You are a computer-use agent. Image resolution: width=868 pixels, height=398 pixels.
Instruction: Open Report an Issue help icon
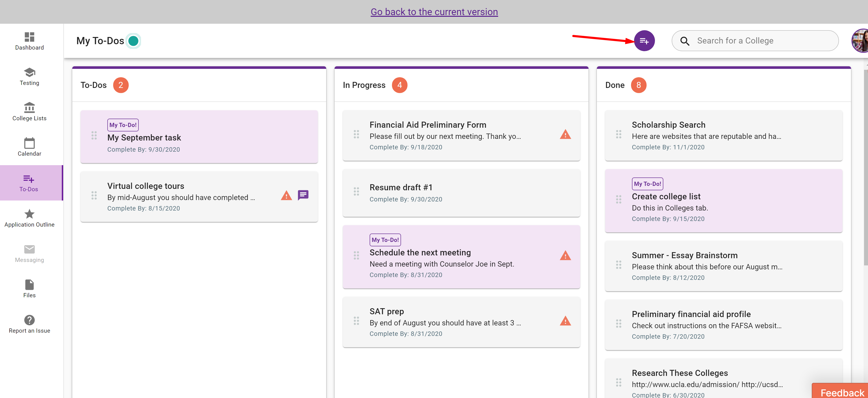click(x=29, y=320)
